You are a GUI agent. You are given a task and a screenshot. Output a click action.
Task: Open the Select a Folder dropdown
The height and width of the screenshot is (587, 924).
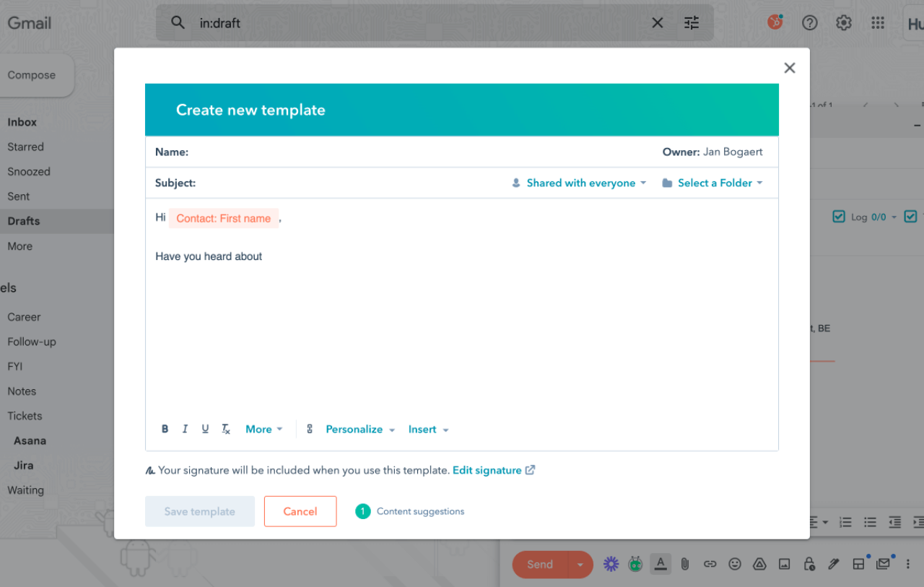pos(712,183)
